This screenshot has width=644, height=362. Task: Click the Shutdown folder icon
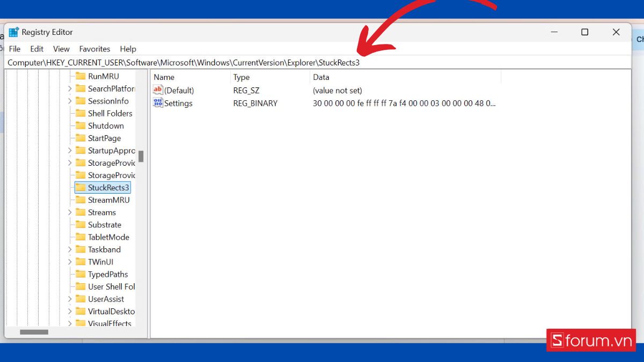pos(80,125)
